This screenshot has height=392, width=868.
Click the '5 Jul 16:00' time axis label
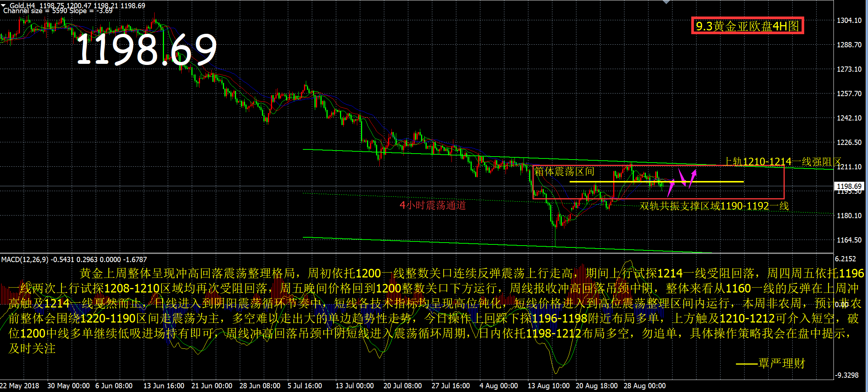(305, 386)
